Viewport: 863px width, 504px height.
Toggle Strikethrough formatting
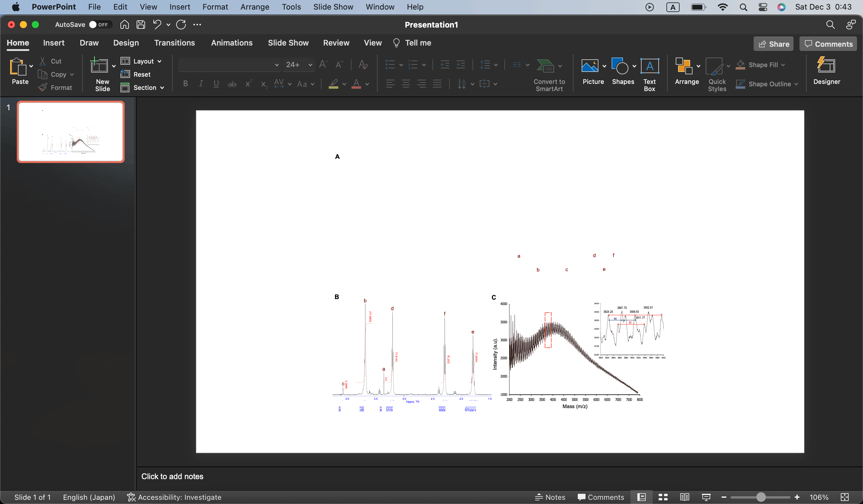point(232,84)
